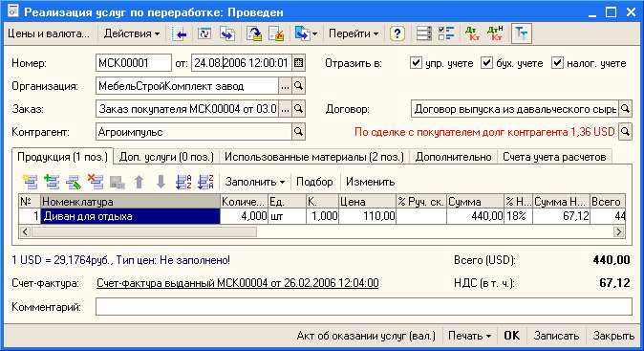Delete row using red X row icon
This screenshot has height=351, width=644.
pyautogui.click(x=96, y=182)
